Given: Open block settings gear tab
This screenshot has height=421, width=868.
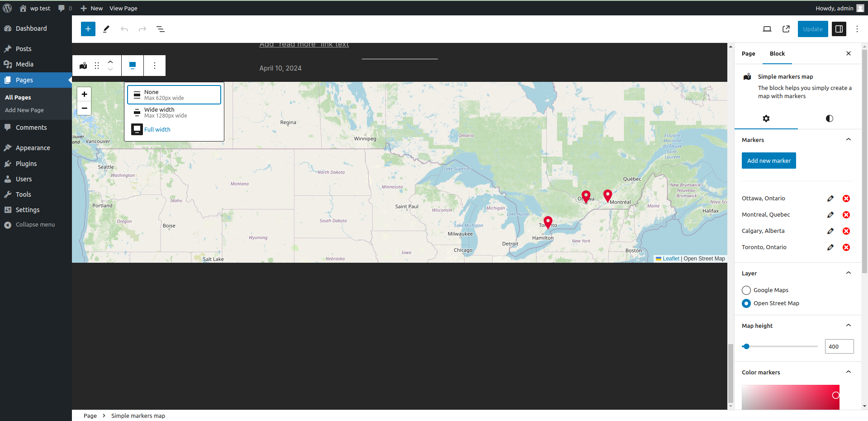Looking at the screenshot, I should (x=766, y=118).
